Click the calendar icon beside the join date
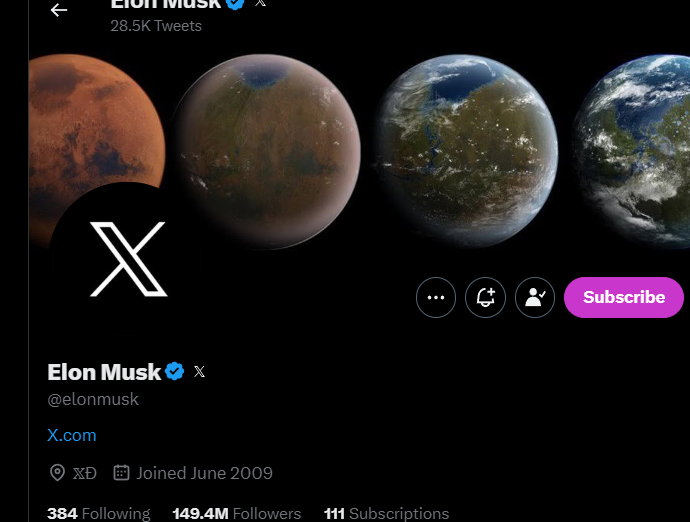690x522 pixels. click(x=121, y=473)
